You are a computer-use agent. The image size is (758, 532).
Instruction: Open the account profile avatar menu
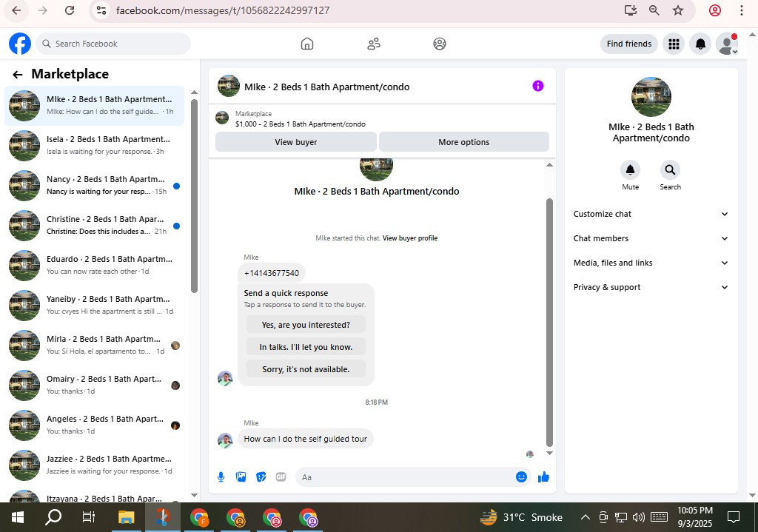click(x=727, y=44)
